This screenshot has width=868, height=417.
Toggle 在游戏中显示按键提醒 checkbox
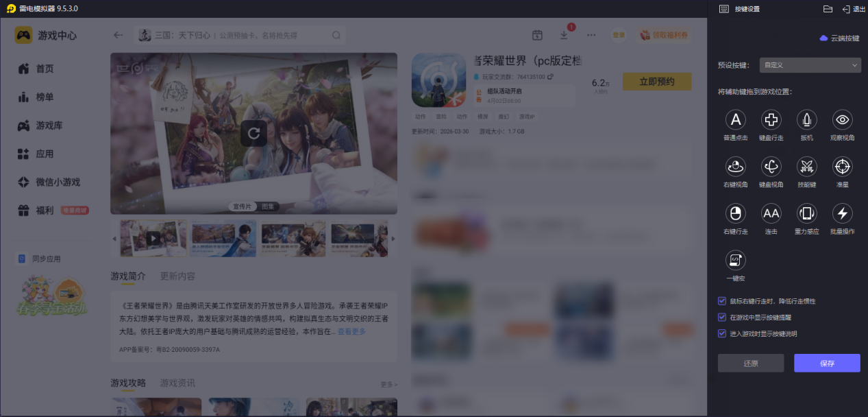point(722,318)
